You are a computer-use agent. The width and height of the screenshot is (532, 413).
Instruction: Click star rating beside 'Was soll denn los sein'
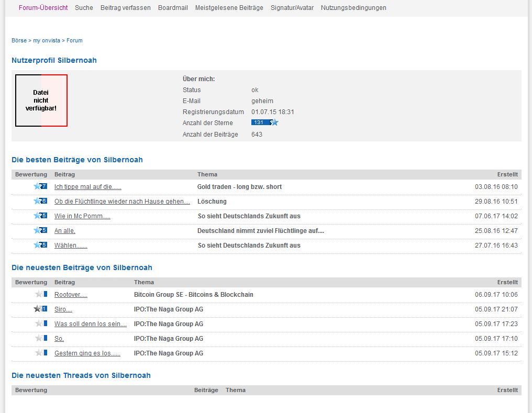pyautogui.click(x=40, y=324)
